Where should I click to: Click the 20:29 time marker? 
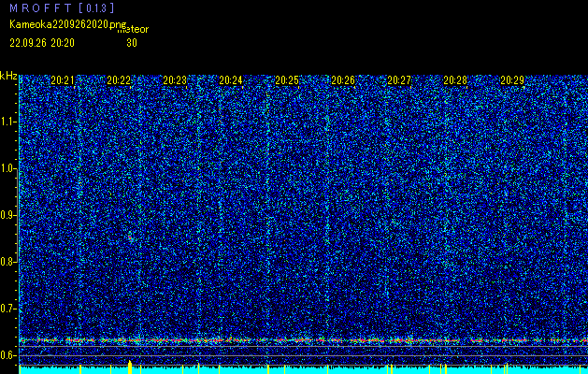512,80
